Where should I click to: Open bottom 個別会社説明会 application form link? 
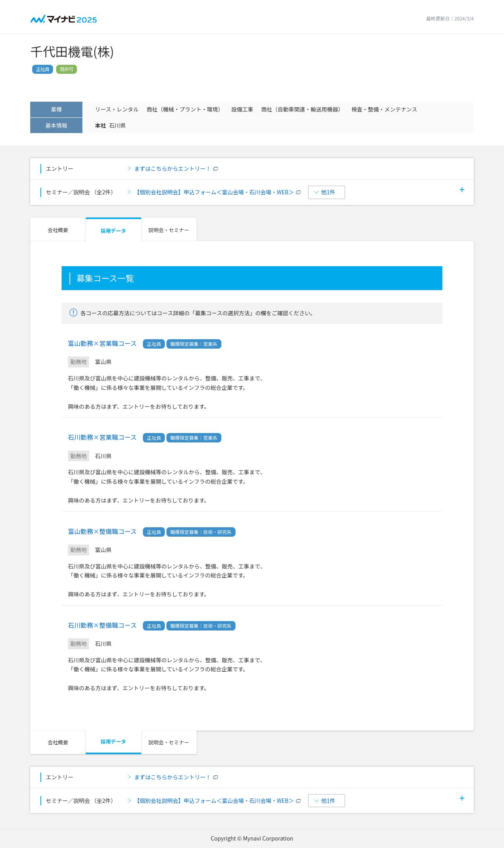click(214, 801)
